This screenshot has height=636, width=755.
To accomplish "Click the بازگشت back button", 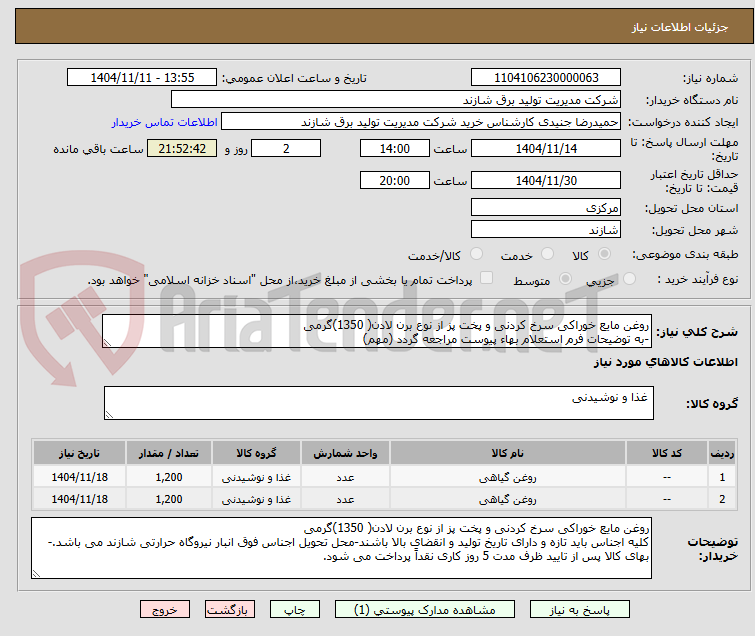I will coord(230,610).
